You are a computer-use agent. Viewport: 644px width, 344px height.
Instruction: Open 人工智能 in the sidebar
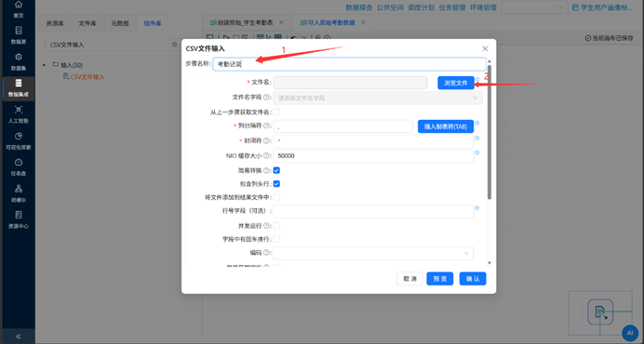point(18,114)
